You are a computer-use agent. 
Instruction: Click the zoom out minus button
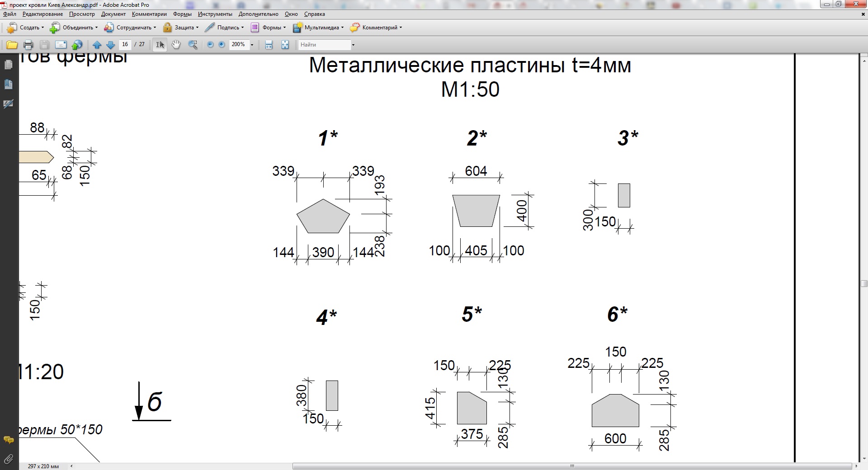pyautogui.click(x=210, y=45)
